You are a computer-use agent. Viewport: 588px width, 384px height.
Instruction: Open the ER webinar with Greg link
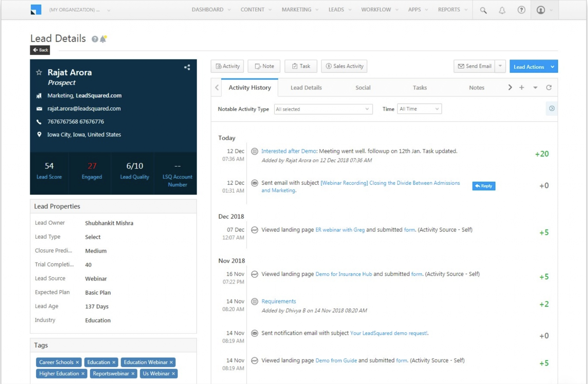(x=340, y=230)
